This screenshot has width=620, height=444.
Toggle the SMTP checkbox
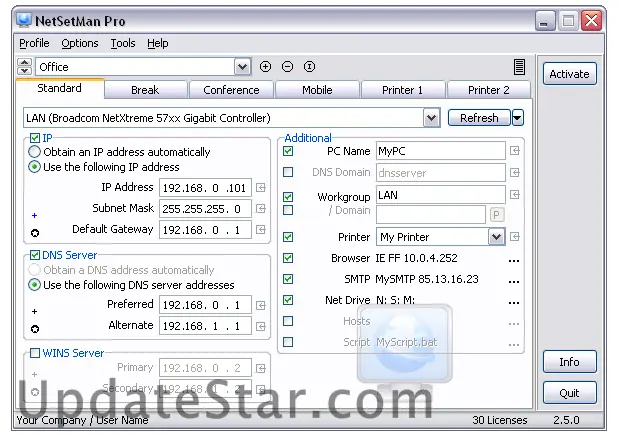pos(288,279)
